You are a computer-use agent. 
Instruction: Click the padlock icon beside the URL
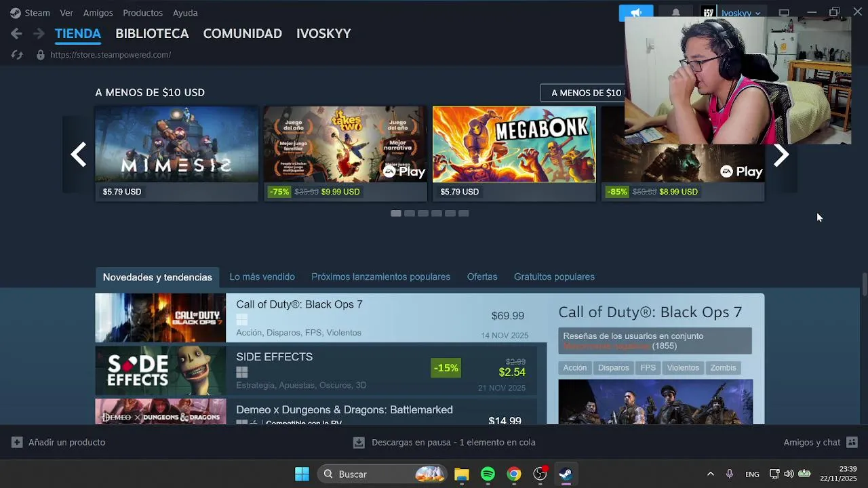(x=41, y=55)
